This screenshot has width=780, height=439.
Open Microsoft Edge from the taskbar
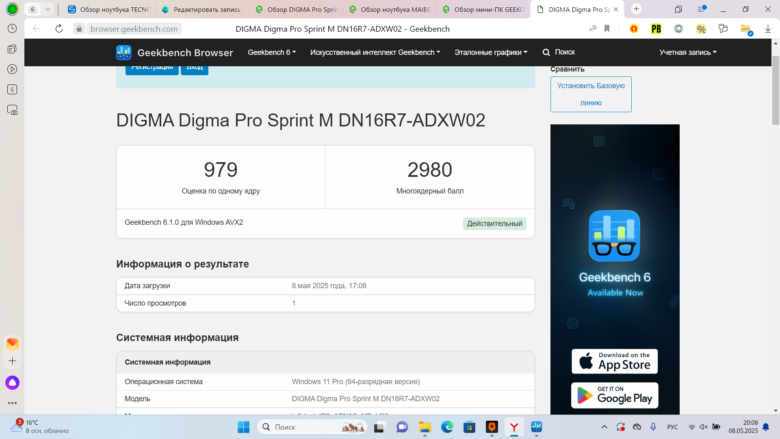[447, 427]
